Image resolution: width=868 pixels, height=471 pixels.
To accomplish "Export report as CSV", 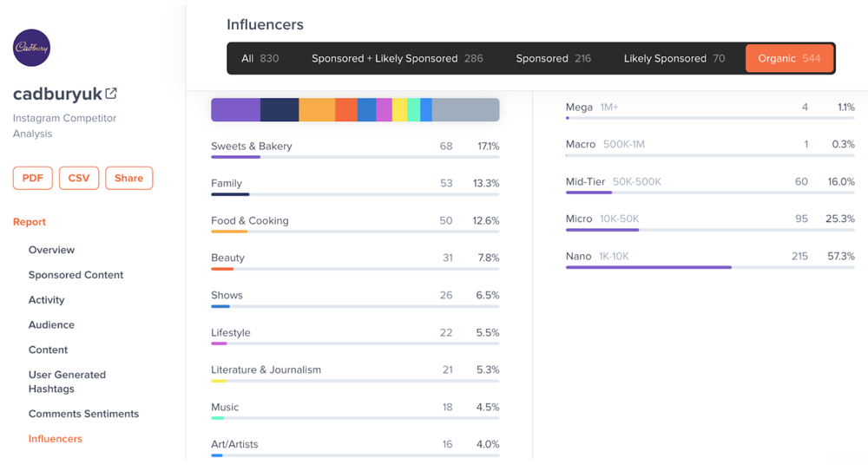I will pyautogui.click(x=79, y=178).
